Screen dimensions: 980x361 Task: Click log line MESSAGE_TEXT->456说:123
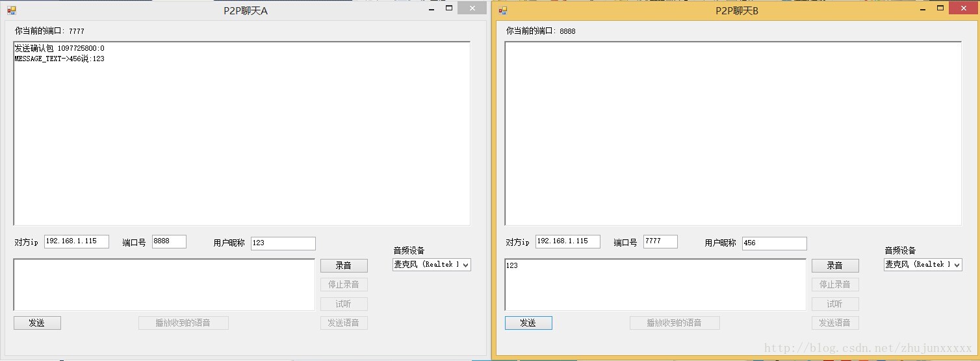pyautogui.click(x=59, y=59)
